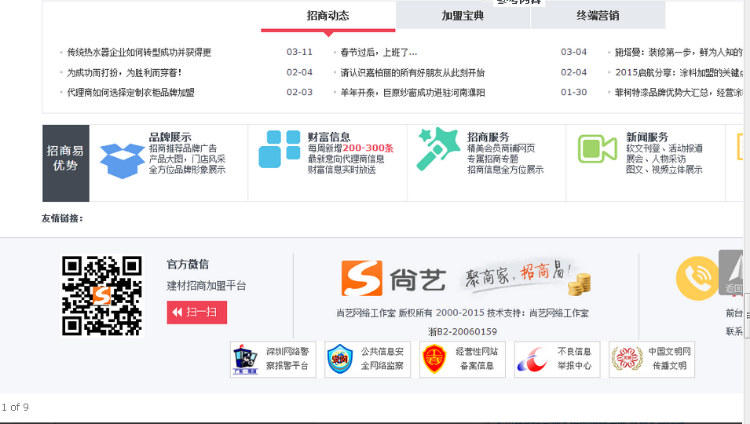Screen dimensions: 750x424
Task: Select the 终端营销 tab
Action: (598, 16)
